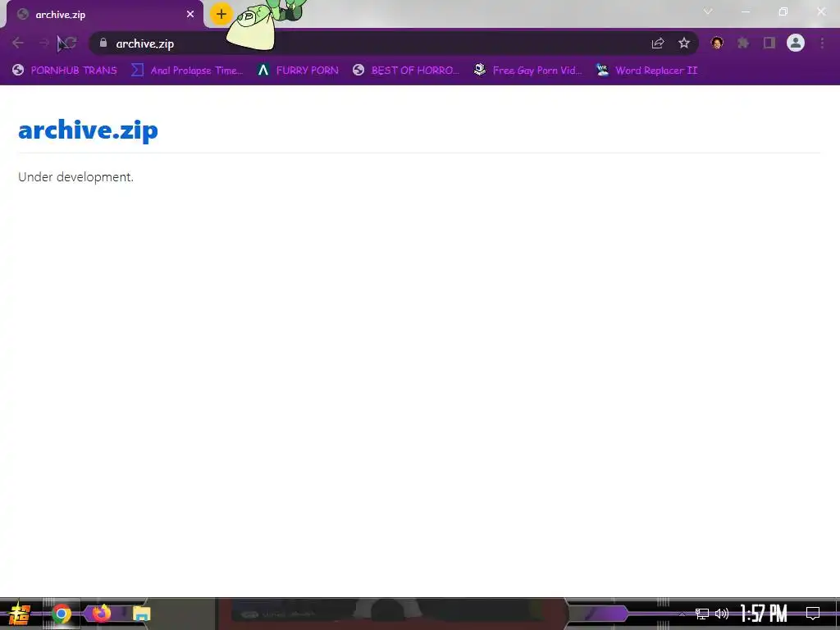Screen dimensions: 840x630
Task: Reload the page with refresh icon
Action: 71,43
